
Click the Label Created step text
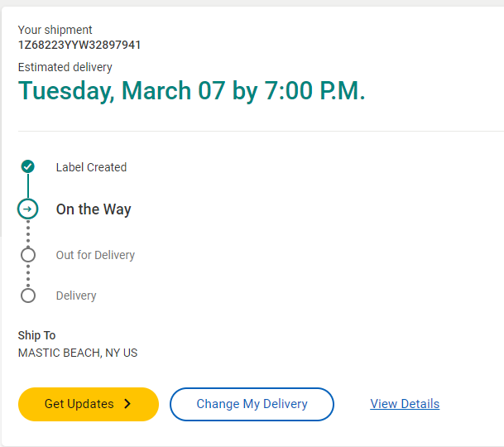pyautogui.click(x=91, y=167)
